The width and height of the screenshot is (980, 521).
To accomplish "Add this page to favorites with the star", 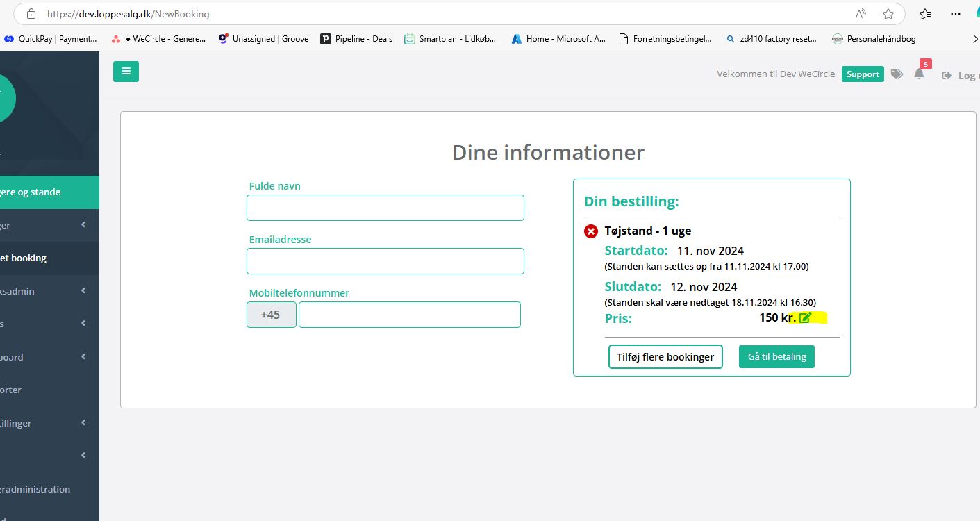I will click(888, 14).
